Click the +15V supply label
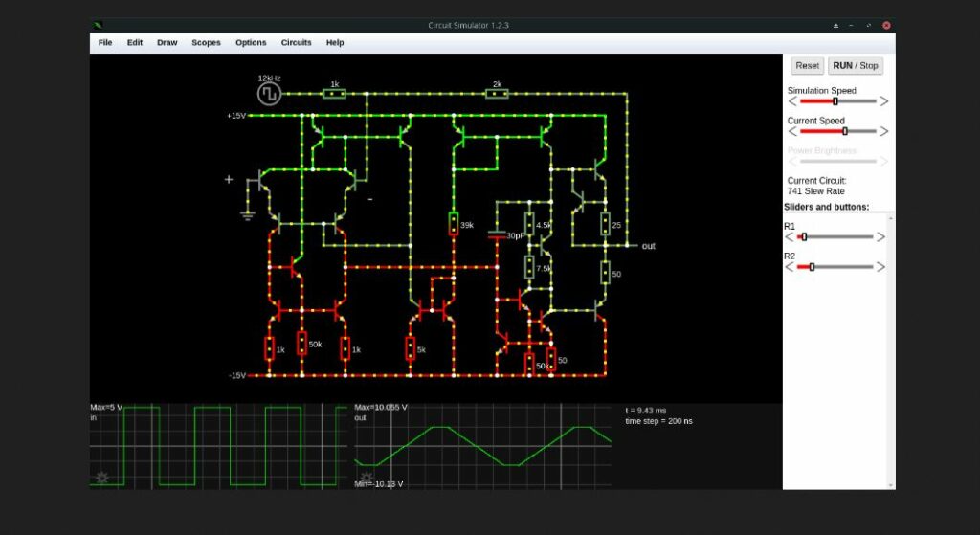The height and width of the screenshot is (535, 980). click(236, 116)
